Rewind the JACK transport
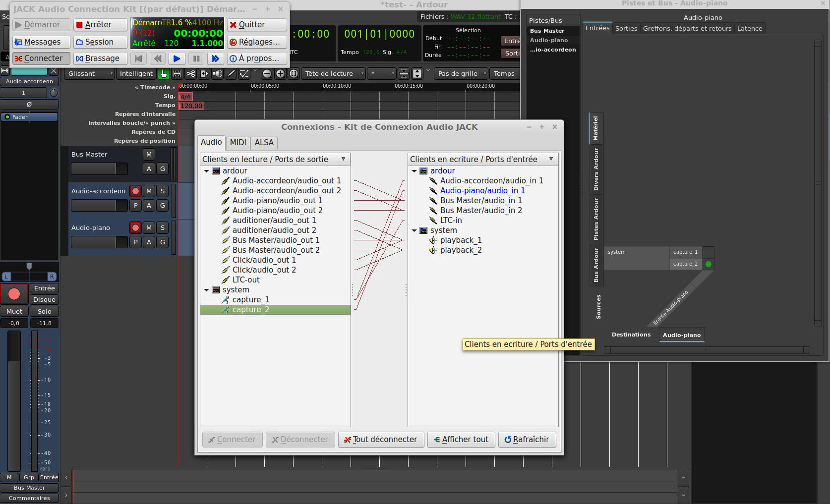830x504 pixels. pos(158,58)
